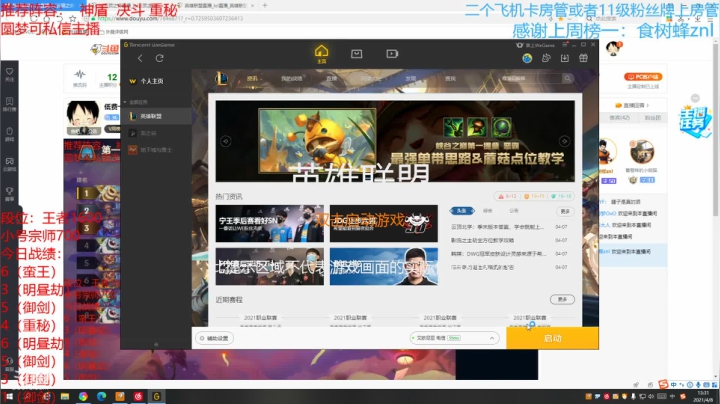The image size is (720, 404).
Task: Switch to the 资讯 tab
Action: (253, 79)
